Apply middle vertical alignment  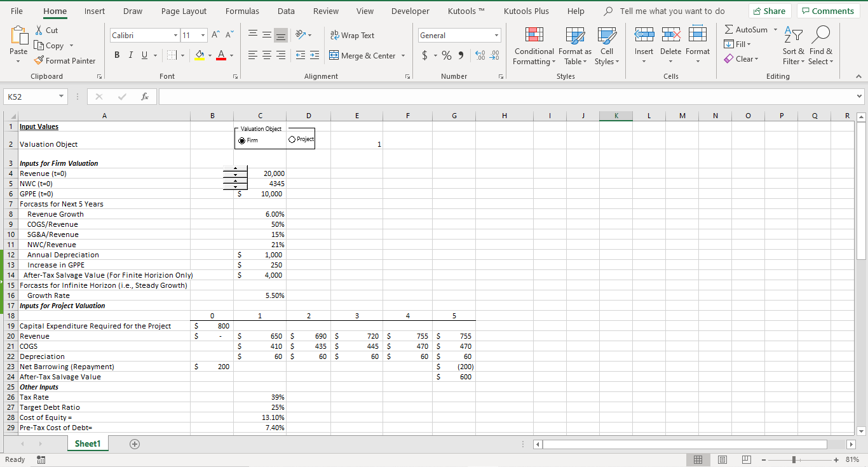pos(266,36)
